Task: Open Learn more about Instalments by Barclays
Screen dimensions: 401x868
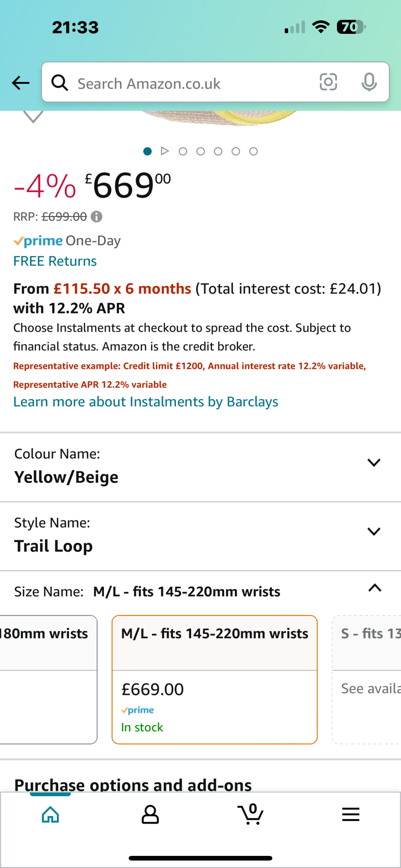Action: pyautogui.click(x=146, y=402)
